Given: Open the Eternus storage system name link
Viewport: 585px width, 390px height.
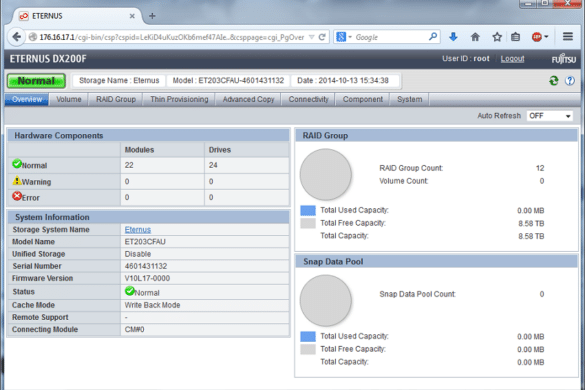Looking at the screenshot, I should pos(138,230).
